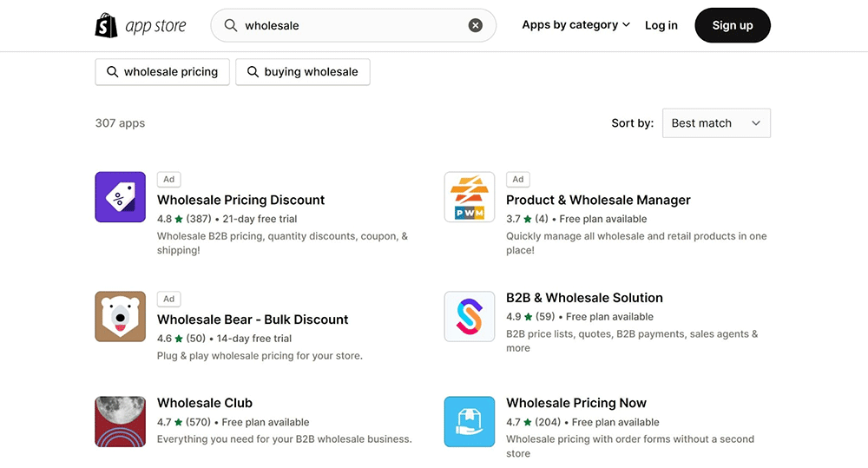Screen dimensions: 868x468
Task: Open the Sort by Best match dropdown
Action: point(715,123)
